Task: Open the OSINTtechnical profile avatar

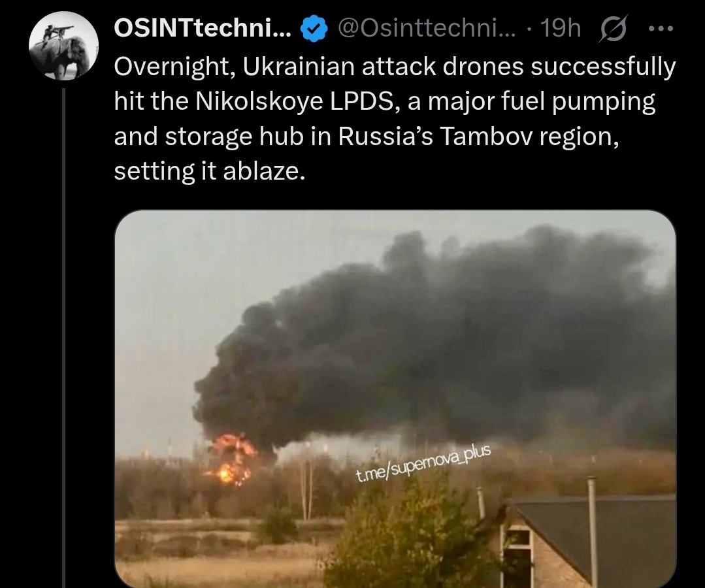Action: (x=63, y=45)
